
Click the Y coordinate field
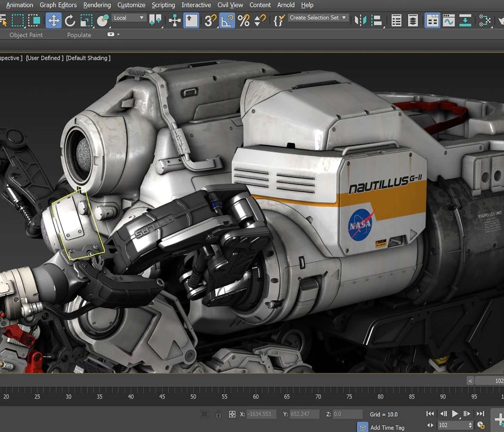pos(305,414)
